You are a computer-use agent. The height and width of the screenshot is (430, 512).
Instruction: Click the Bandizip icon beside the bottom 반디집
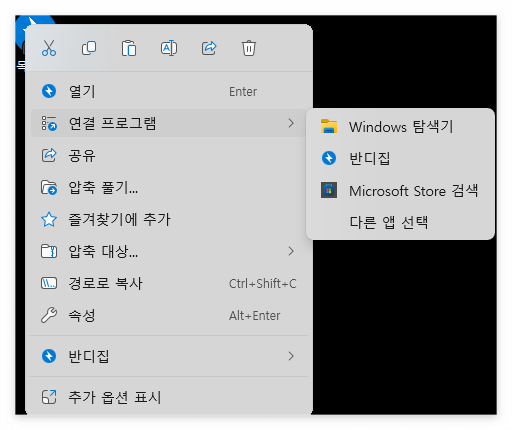[x=49, y=356]
